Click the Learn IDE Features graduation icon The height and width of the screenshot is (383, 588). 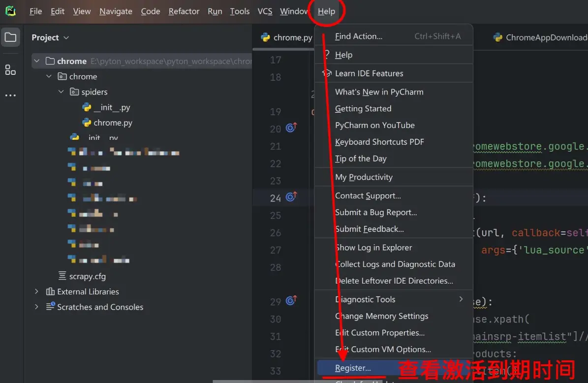point(327,73)
